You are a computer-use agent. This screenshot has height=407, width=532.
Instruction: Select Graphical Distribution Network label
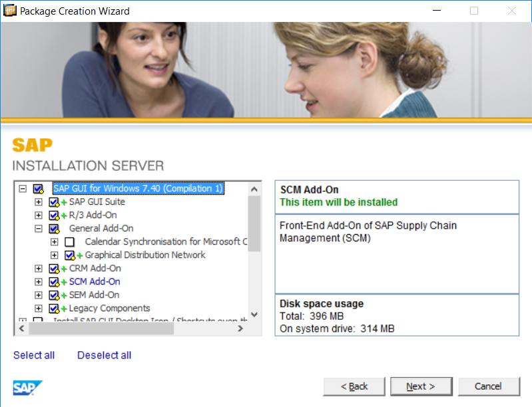[145, 255]
